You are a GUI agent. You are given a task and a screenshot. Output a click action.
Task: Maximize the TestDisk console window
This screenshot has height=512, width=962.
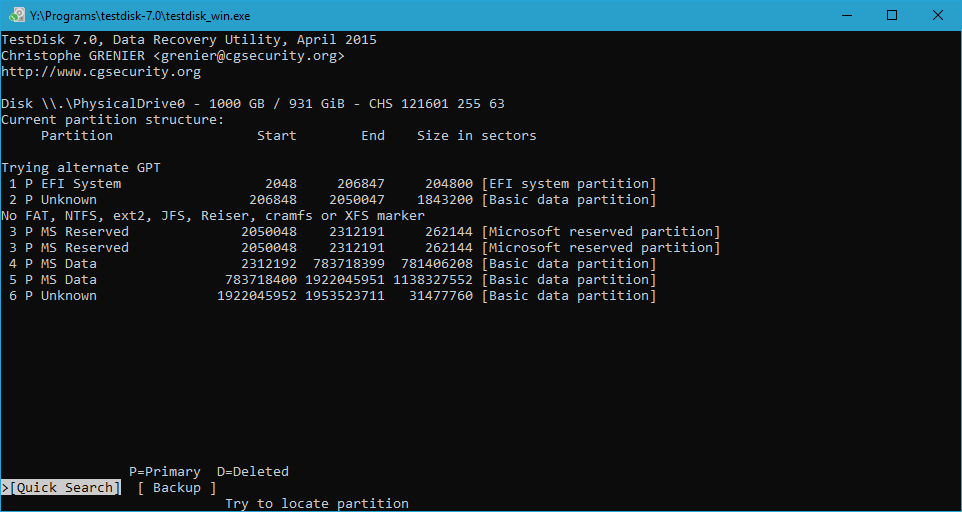pyautogui.click(x=892, y=15)
